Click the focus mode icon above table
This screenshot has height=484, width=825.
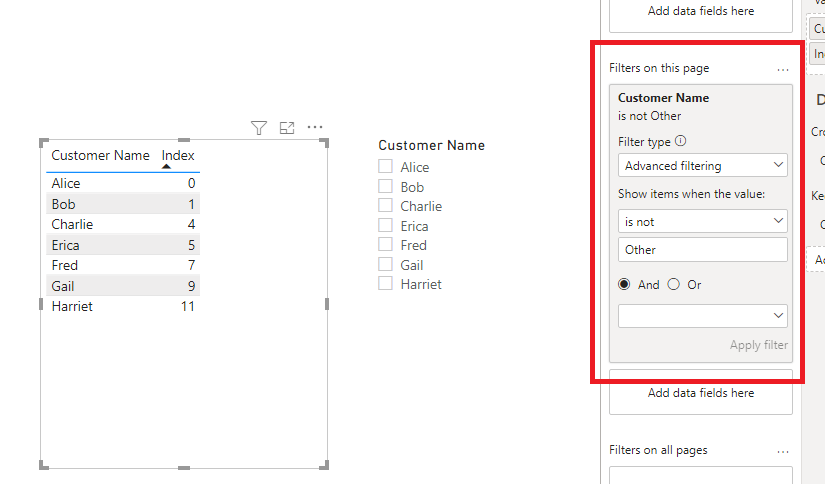click(x=287, y=128)
